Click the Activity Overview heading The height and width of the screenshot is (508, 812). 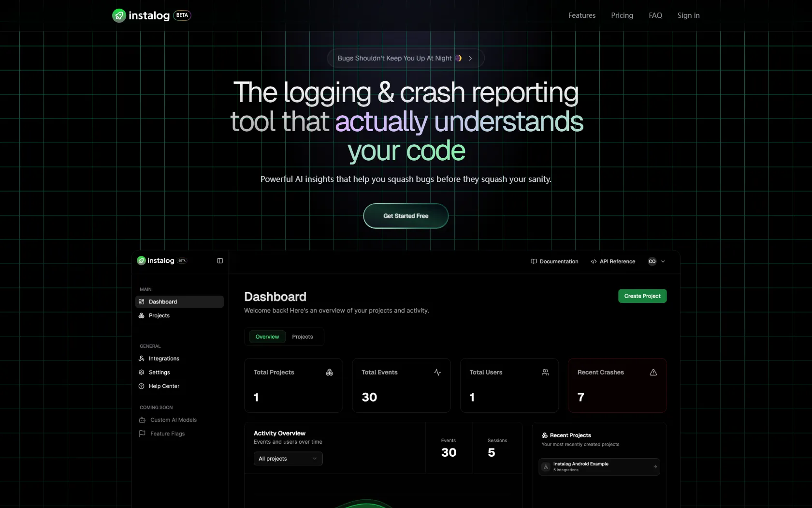pos(279,433)
